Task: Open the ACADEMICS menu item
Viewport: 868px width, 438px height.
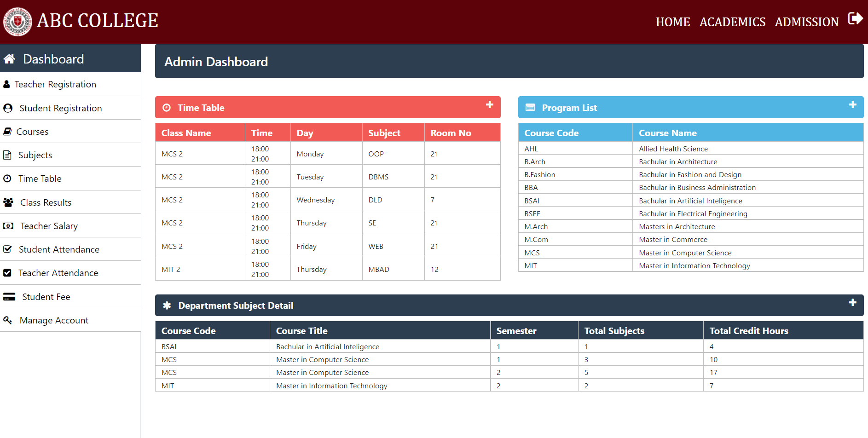Action: tap(732, 22)
